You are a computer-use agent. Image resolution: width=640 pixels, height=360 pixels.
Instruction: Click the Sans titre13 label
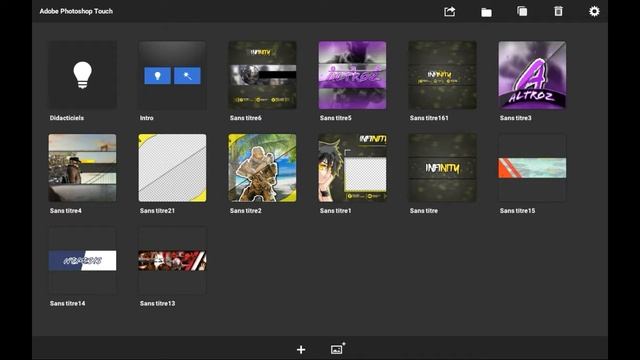point(157,303)
